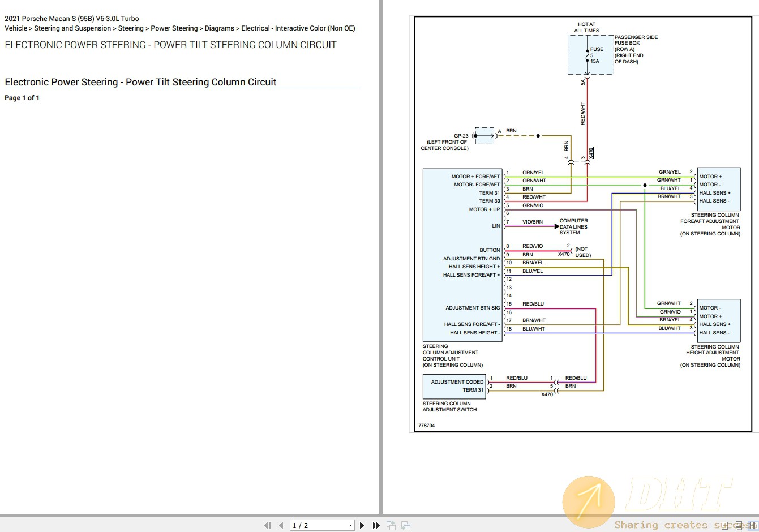Click the breadcrumb path starting with Vehicle
Screen dimensions: 759x532
[x=180, y=28]
